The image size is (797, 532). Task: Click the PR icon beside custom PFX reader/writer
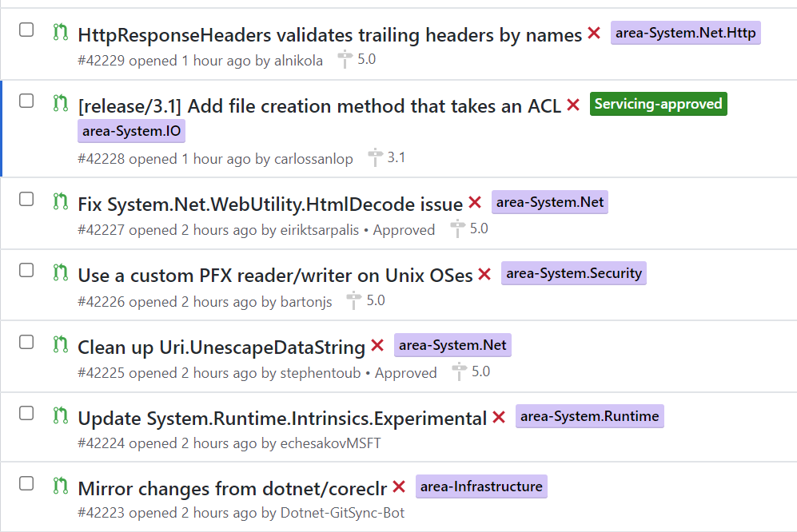point(61,272)
